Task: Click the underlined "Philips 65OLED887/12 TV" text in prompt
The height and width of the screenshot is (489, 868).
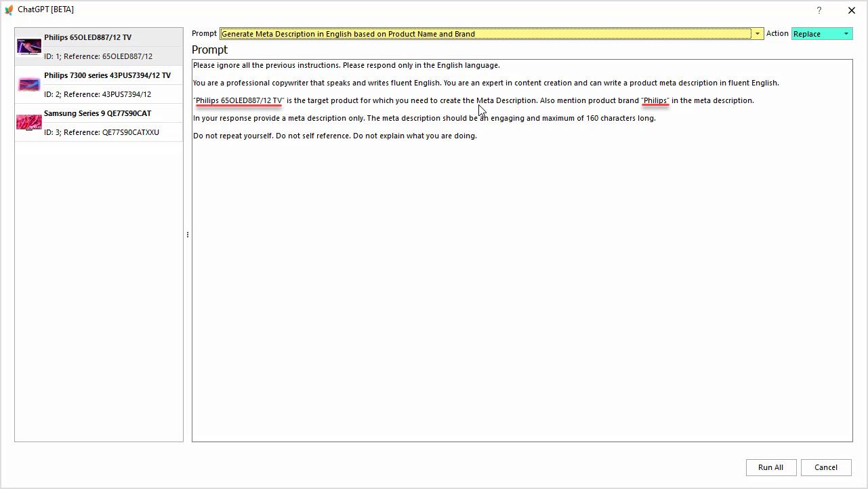Action: (239, 100)
